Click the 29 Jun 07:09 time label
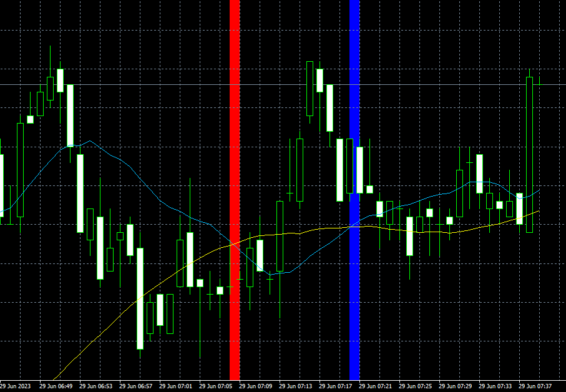This screenshot has height=392, width=566. coord(257,386)
